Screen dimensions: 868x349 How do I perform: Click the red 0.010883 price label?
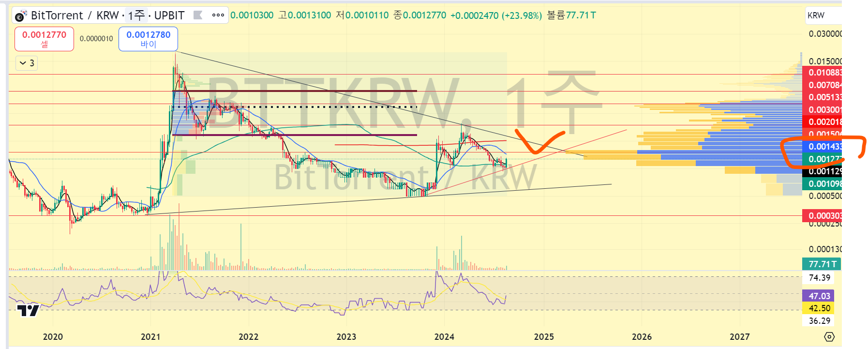pos(822,73)
